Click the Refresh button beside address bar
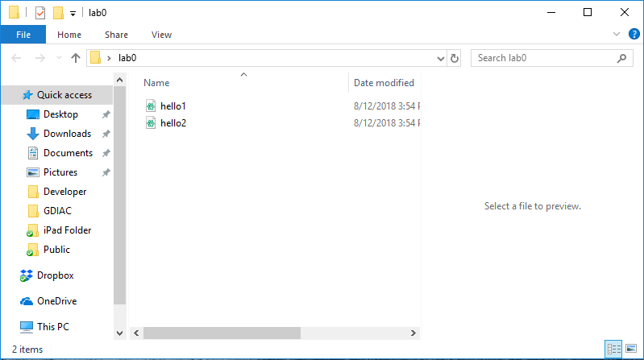Viewport: 644px width, 360px height. [455, 58]
